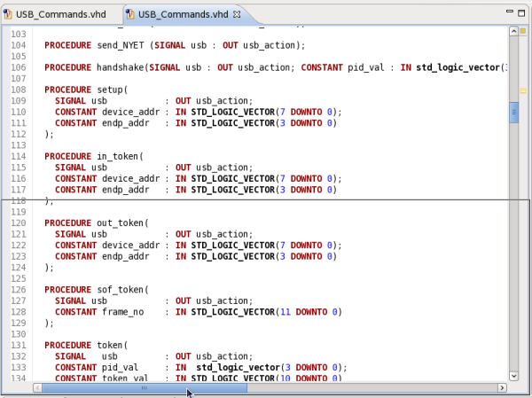532x398 pixels.
Task: Click the vertical scrollbar up arrow
Action: (x=513, y=32)
